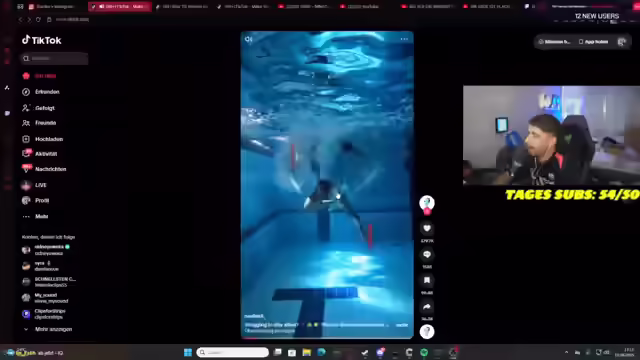Toggle mute on the video player

click(x=249, y=39)
